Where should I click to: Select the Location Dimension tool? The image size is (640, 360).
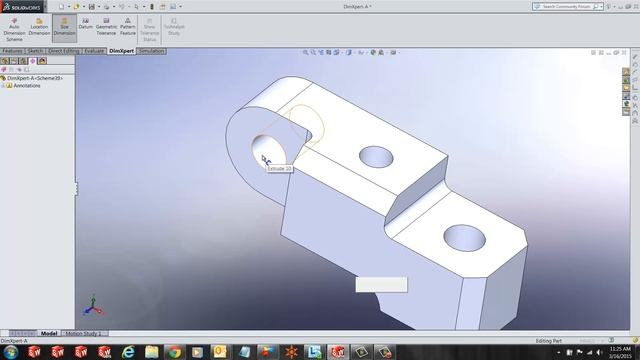39,27
